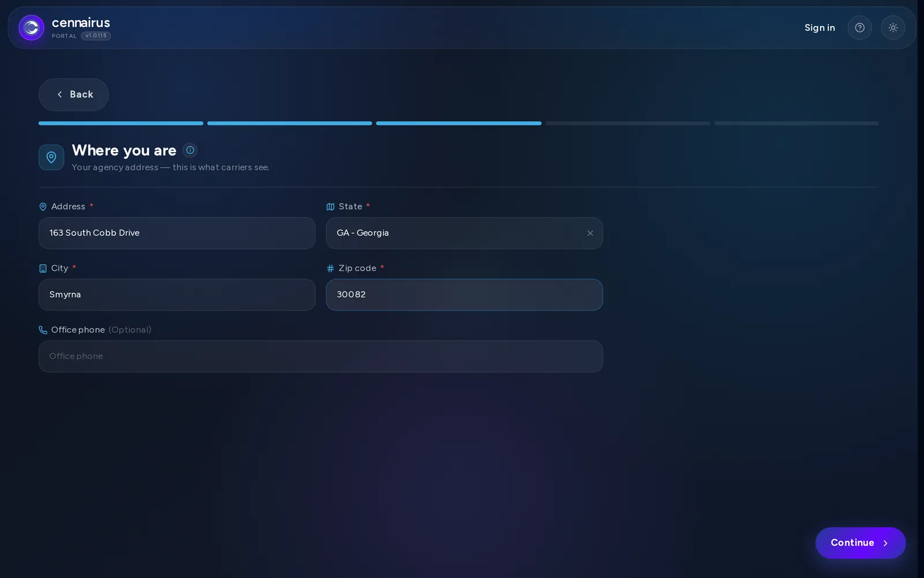This screenshot has height=578, width=924.
Task: Click the hash icon beside Zip code
Action: [330, 268]
